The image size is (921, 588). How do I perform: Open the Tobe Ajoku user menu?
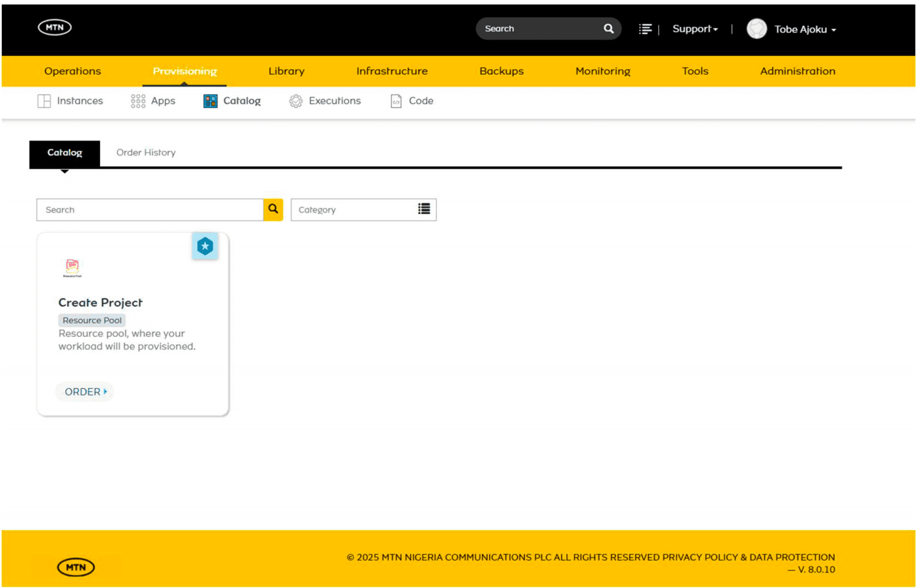point(805,29)
